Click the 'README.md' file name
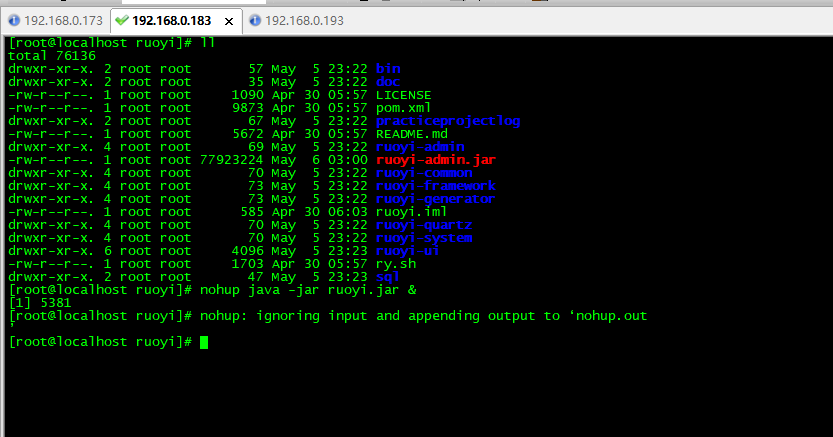 (412, 134)
